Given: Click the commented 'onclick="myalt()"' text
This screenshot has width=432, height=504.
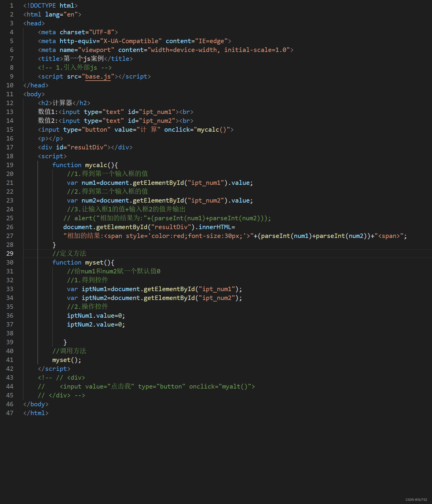Looking at the screenshot, I should pyautogui.click(x=220, y=386).
